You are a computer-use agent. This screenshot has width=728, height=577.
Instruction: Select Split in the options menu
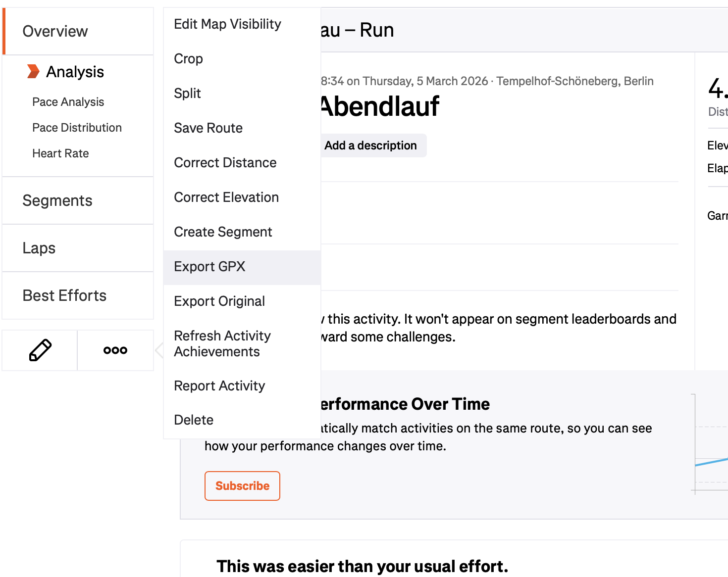[x=187, y=93]
